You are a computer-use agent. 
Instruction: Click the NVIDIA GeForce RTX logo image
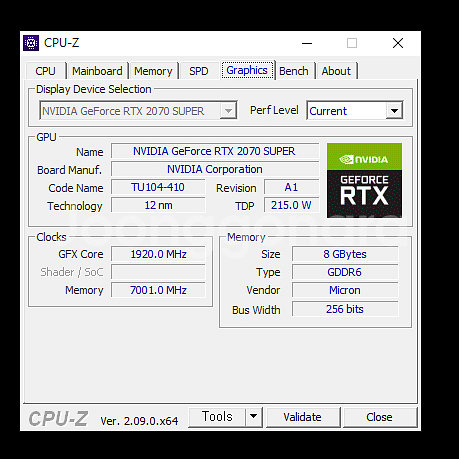tap(364, 180)
